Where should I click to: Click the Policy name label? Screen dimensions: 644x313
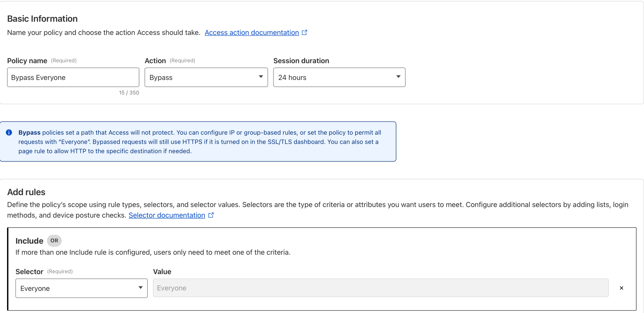pos(27,61)
